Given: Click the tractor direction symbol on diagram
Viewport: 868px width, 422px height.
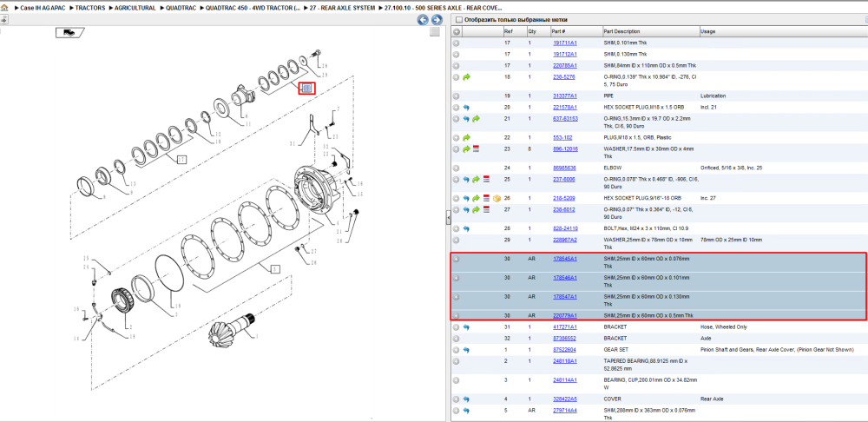Looking at the screenshot, I should pyautogui.click(x=69, y=33).
